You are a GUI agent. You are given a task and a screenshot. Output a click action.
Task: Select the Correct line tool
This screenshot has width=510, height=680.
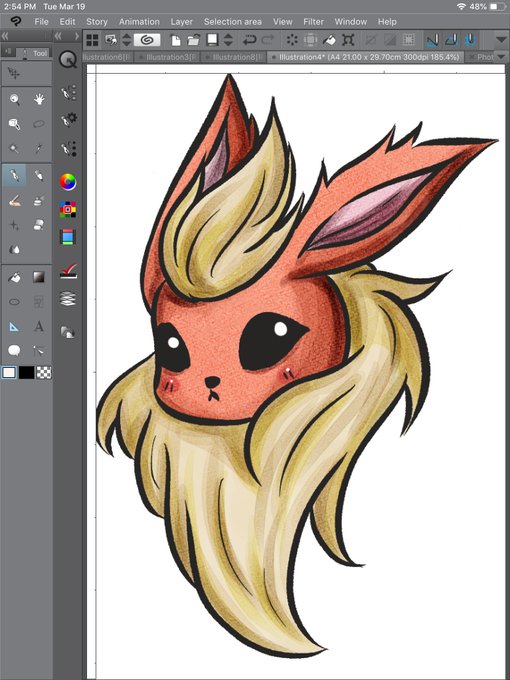pyautogui.click(x=39, y=350)
